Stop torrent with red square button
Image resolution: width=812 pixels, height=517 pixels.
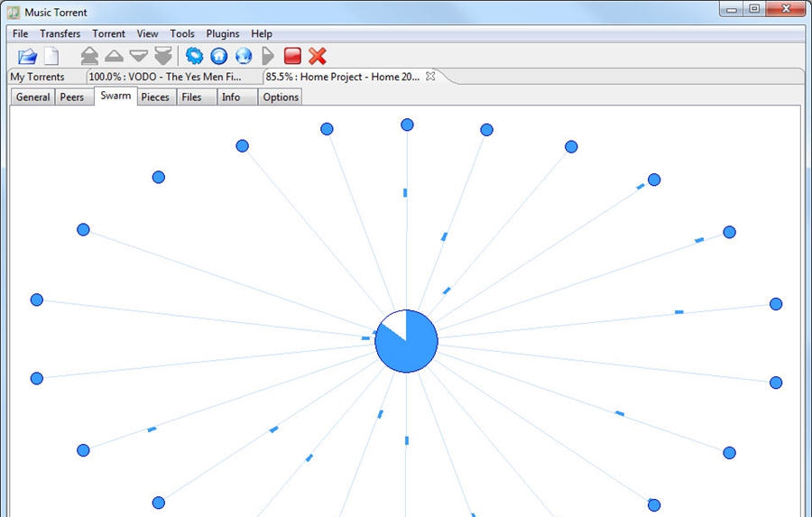(292, 56)
